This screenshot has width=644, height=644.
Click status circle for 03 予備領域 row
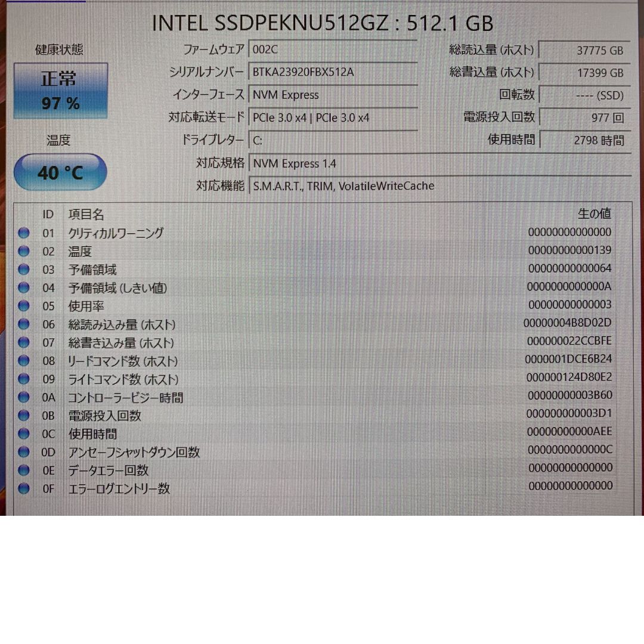(24, 269)
